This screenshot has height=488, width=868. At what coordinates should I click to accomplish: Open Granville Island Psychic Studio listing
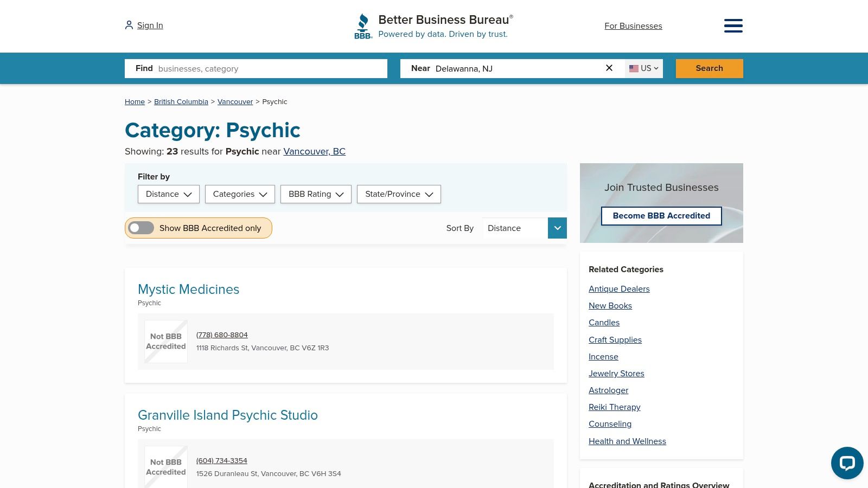point(228,415)
